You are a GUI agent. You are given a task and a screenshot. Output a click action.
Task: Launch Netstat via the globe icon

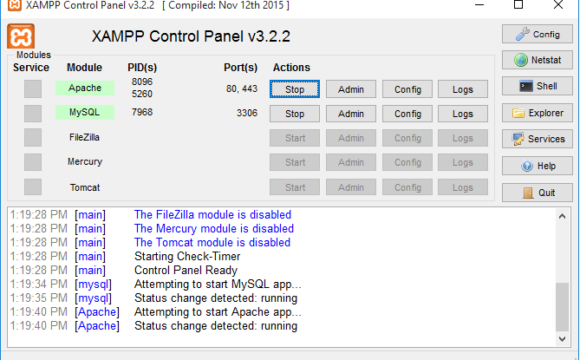[x=537, y=60]
